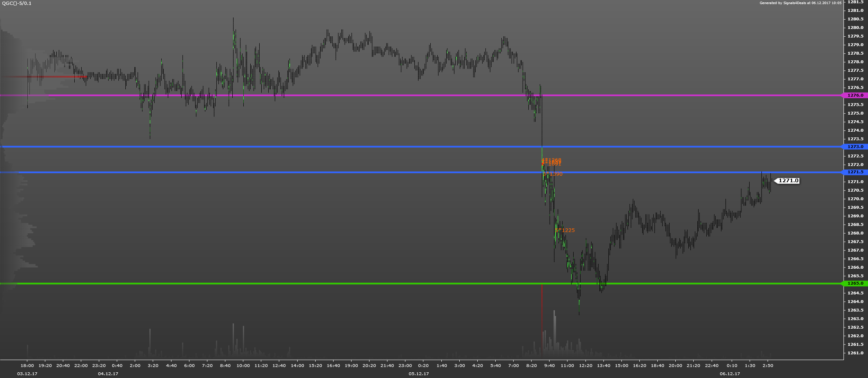Click the 15:00 time axis label

621,365
